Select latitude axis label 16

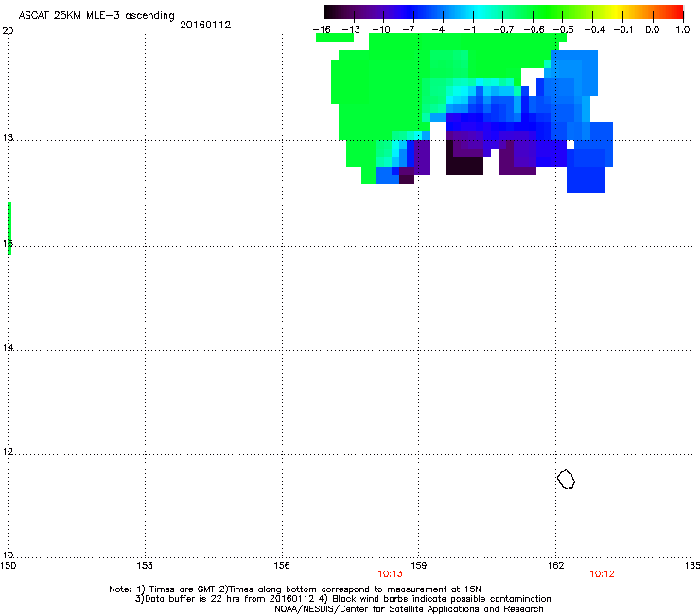(x=8, y=243)
